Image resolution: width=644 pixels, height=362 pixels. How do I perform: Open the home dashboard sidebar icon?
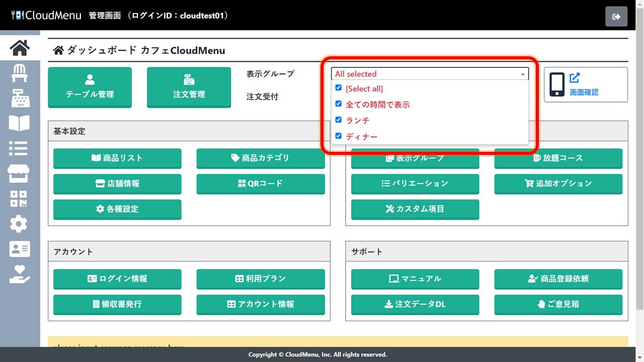click(20, 48)
